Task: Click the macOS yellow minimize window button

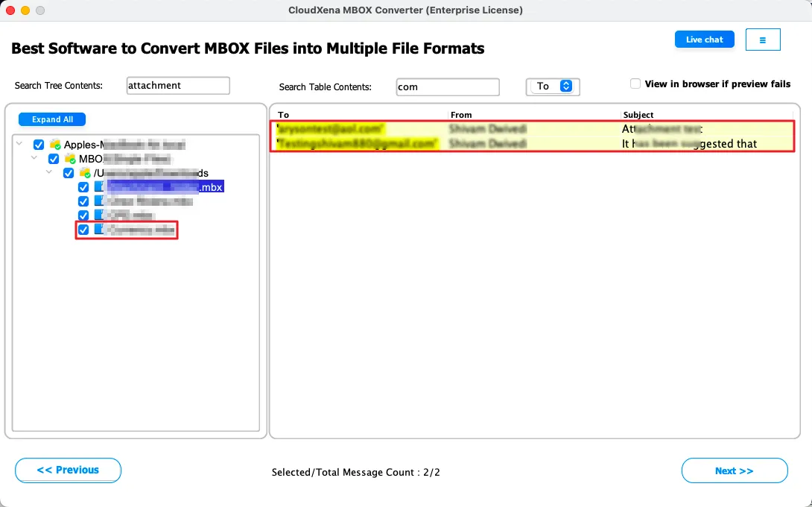Action: pos(25,10)
